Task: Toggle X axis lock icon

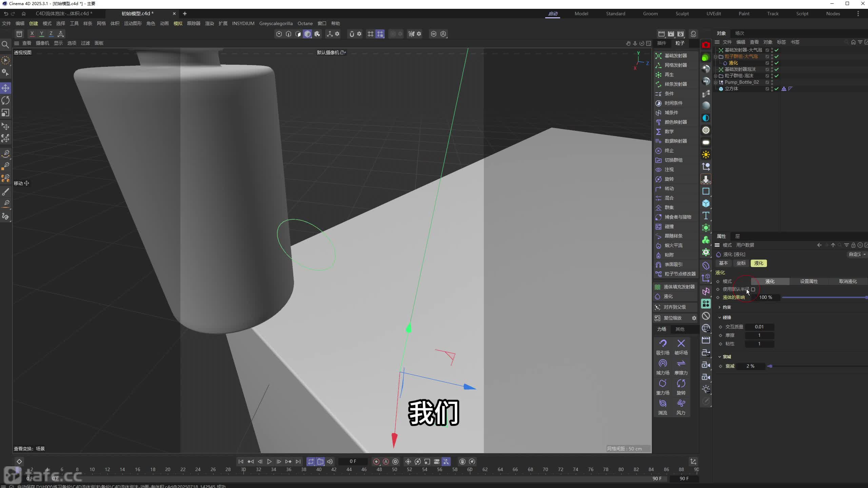Action: coord(32,34)
